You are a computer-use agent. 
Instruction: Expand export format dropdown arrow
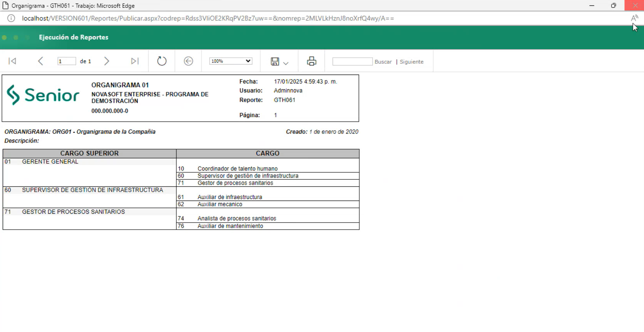point(286,63)
